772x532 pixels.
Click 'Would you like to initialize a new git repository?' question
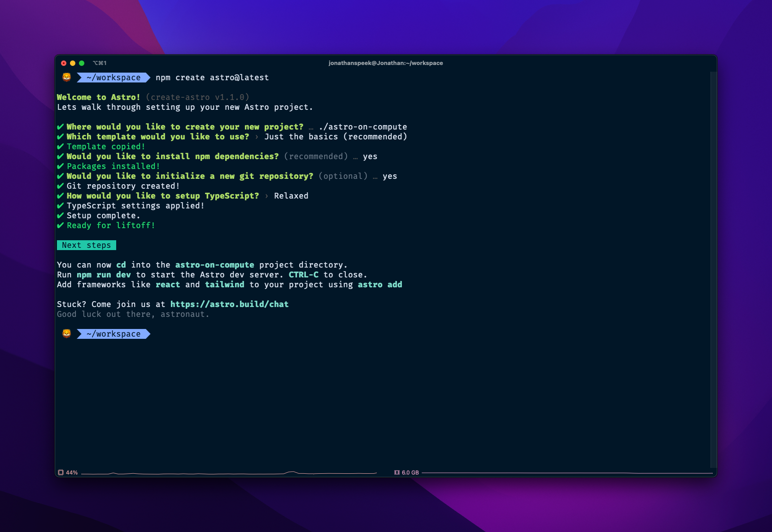(x=190, y=176)
